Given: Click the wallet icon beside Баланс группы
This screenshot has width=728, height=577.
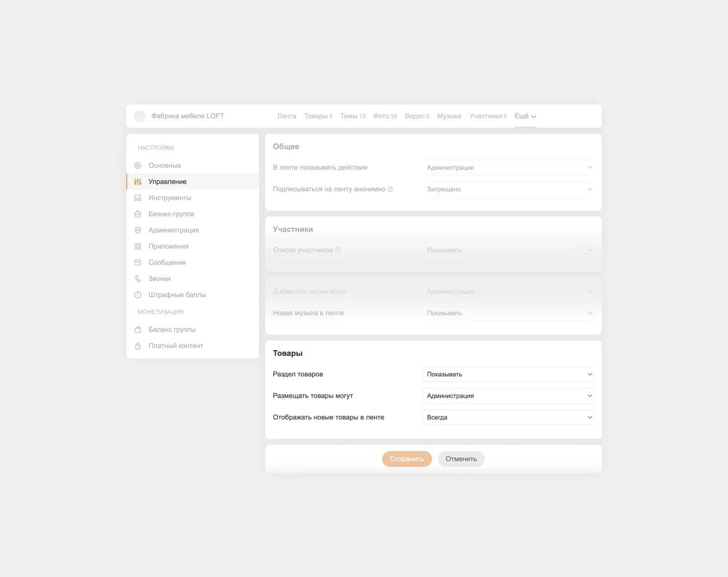Looking at the screenshot, I should [138, 330].
